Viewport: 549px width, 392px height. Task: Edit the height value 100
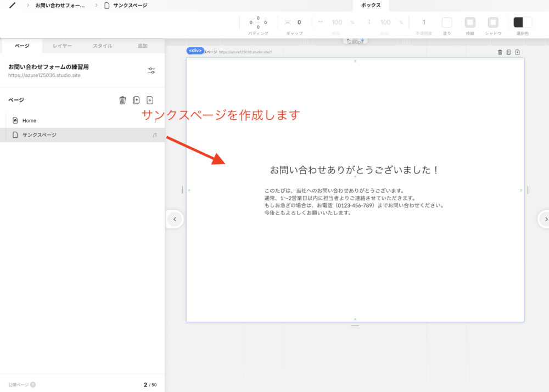tap(385, 23)
